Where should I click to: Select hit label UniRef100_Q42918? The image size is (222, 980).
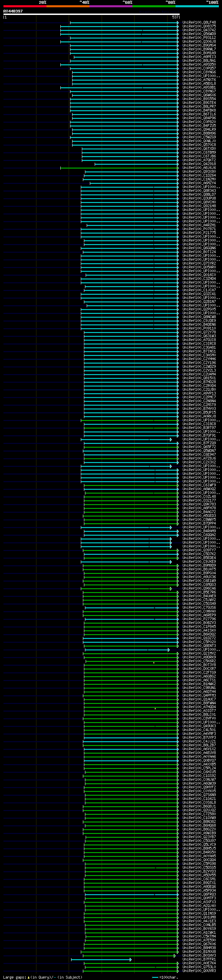pyautogui.click(x=199, y=164)
